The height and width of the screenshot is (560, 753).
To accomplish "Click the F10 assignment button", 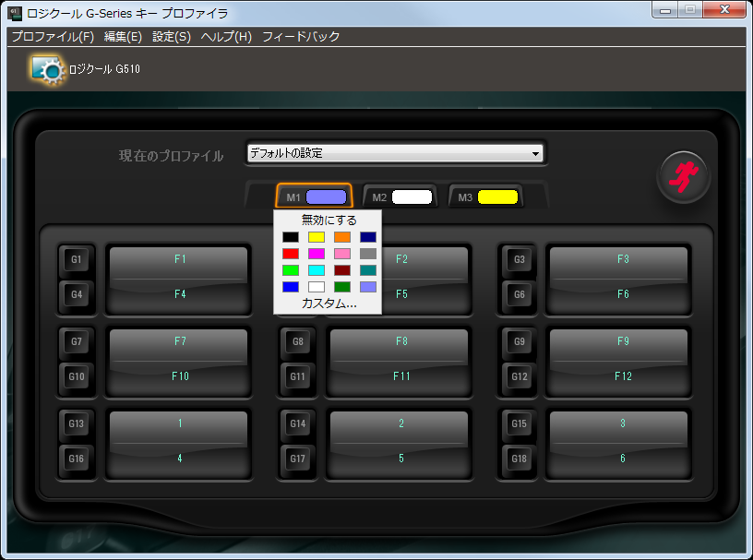I will (x=179, y=378).
